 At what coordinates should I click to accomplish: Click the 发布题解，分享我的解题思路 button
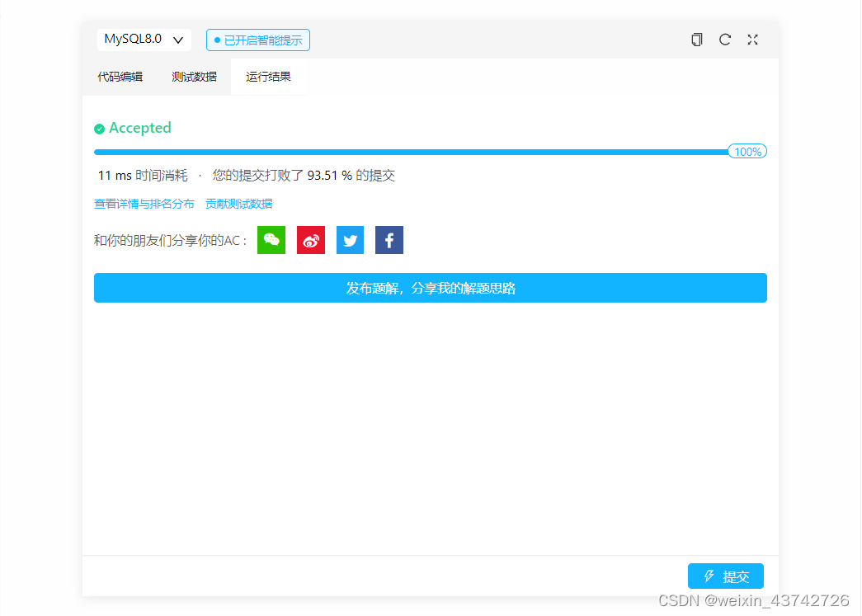(431, 288)
